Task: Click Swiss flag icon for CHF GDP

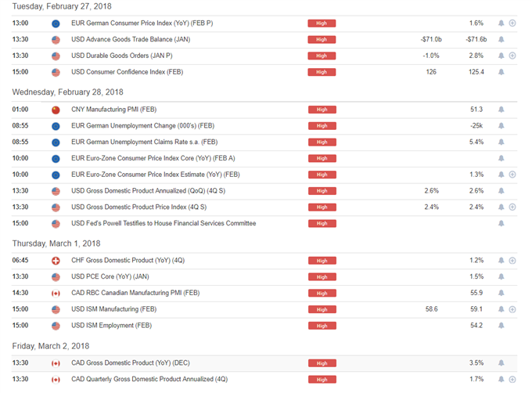Action: click(56, 261)
